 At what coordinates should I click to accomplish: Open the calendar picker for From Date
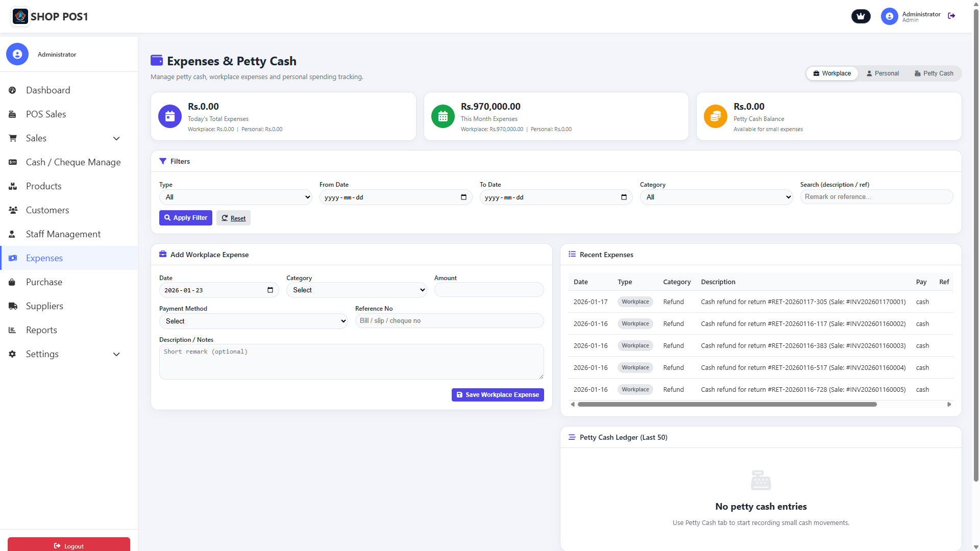point(463,197)
